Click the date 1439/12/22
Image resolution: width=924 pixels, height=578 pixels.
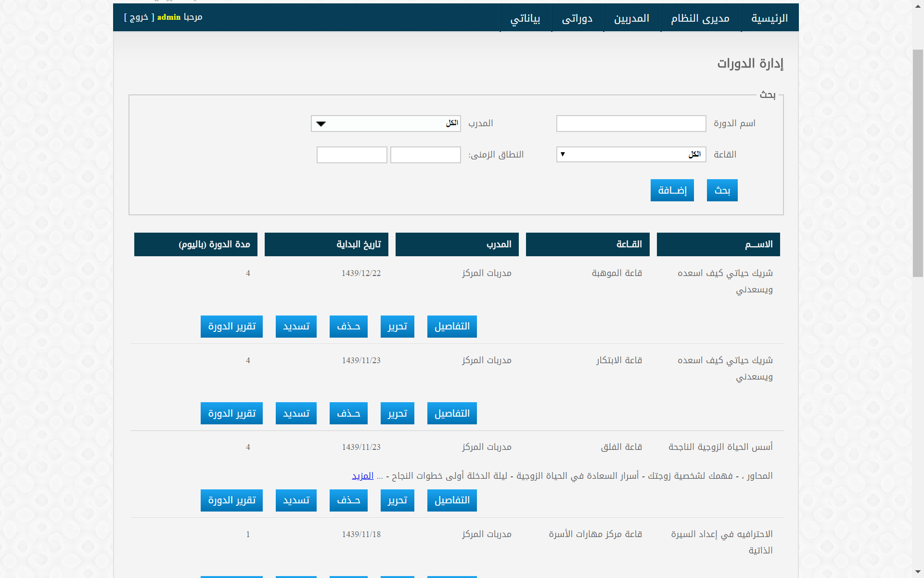(361, 273)
